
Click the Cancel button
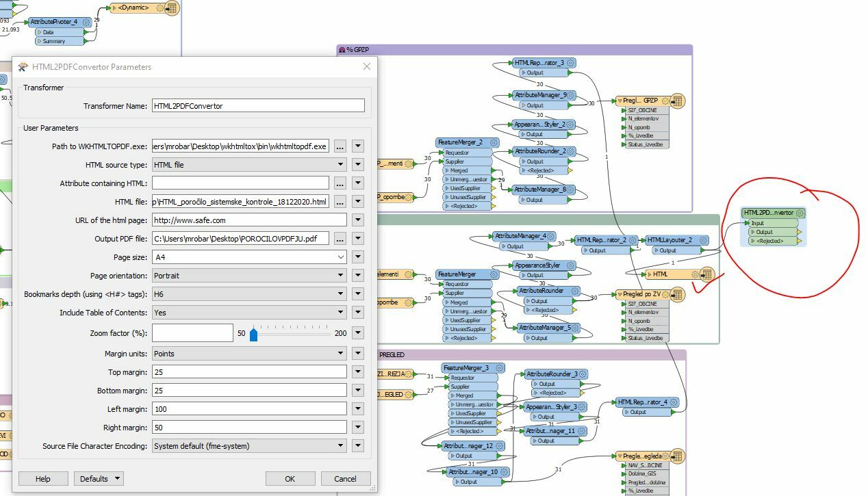[x=345, y=479]
